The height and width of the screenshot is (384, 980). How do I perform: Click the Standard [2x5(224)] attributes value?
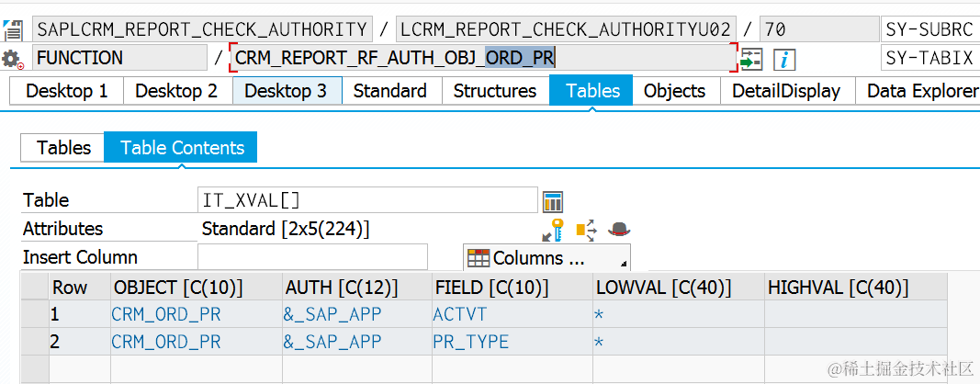[x=286, y=229]
